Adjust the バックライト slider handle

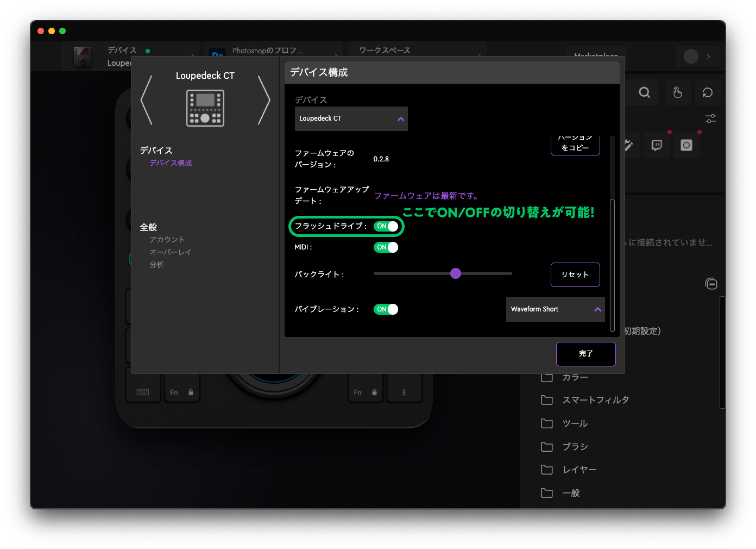(456, 273)
